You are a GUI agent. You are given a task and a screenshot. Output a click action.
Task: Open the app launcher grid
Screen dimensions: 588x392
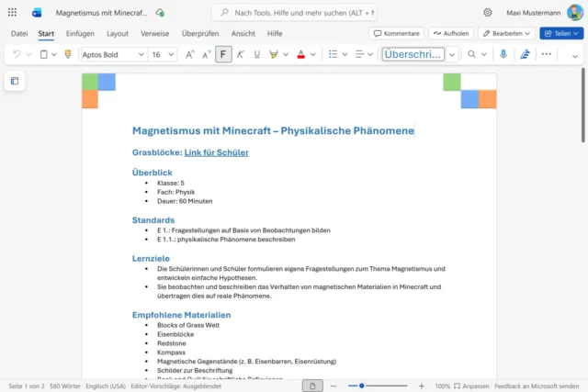pos(12,12)
